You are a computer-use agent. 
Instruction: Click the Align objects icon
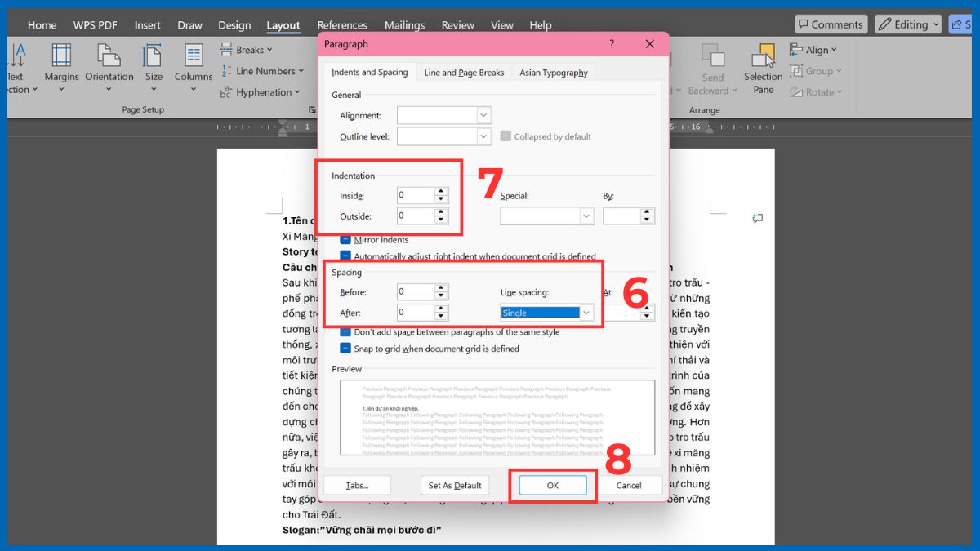797,50
